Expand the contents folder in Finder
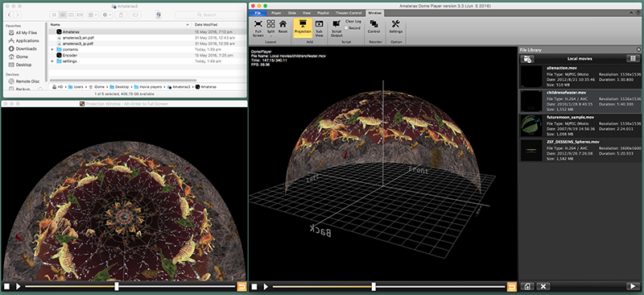Viewport: 644px width, 295px height. pyautogui.click(x=52, y=49)
